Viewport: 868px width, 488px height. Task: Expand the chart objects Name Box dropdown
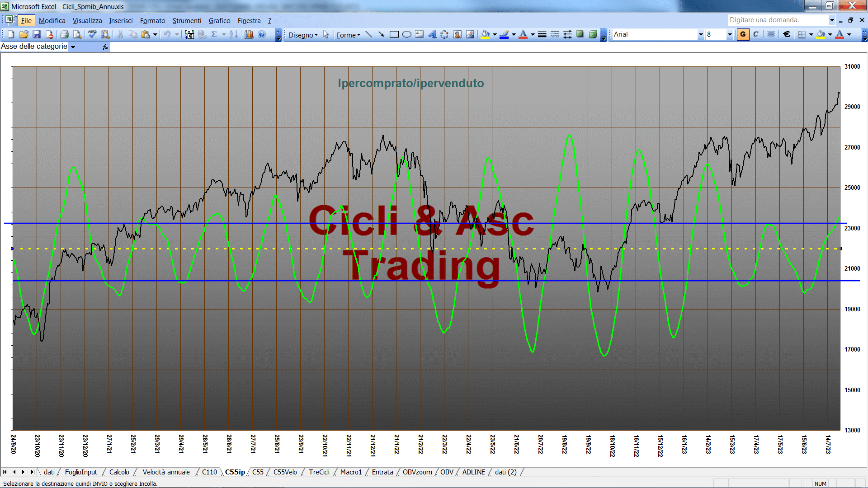tap(73, 47)
